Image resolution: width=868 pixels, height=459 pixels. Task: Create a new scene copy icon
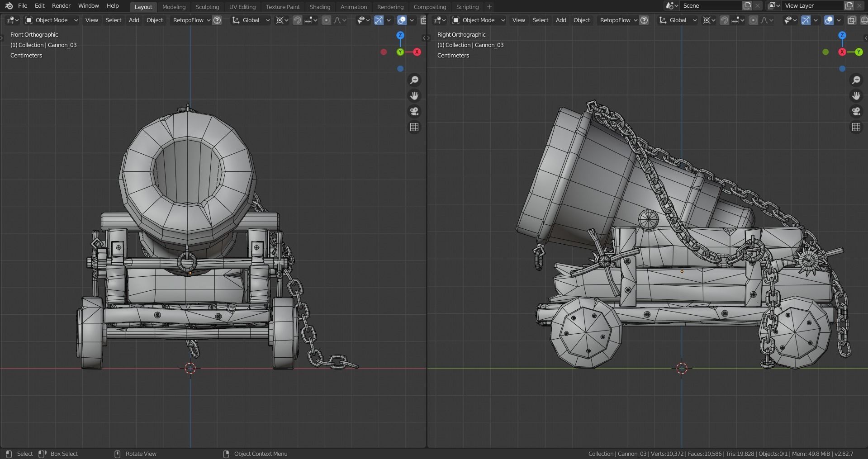tap(747, 6)
